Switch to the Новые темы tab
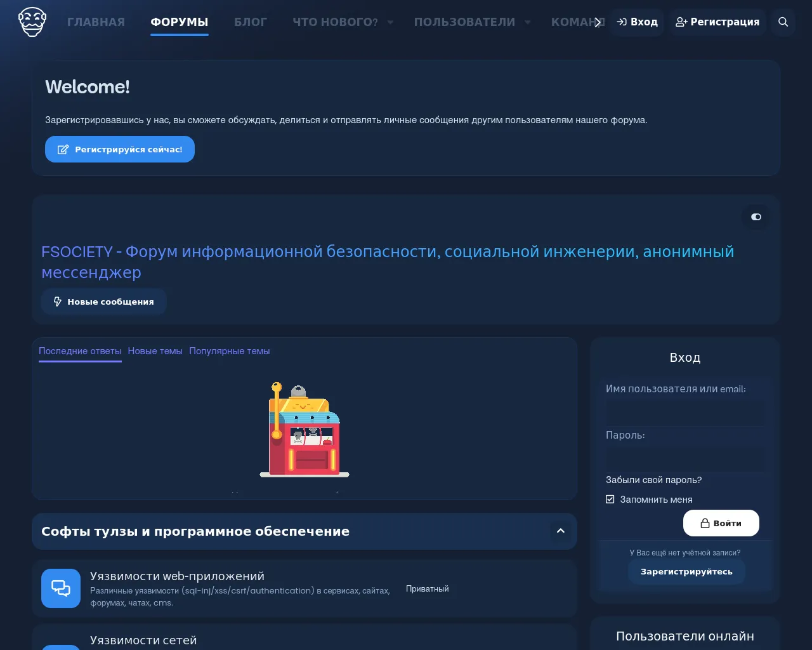 pos(155,351)
